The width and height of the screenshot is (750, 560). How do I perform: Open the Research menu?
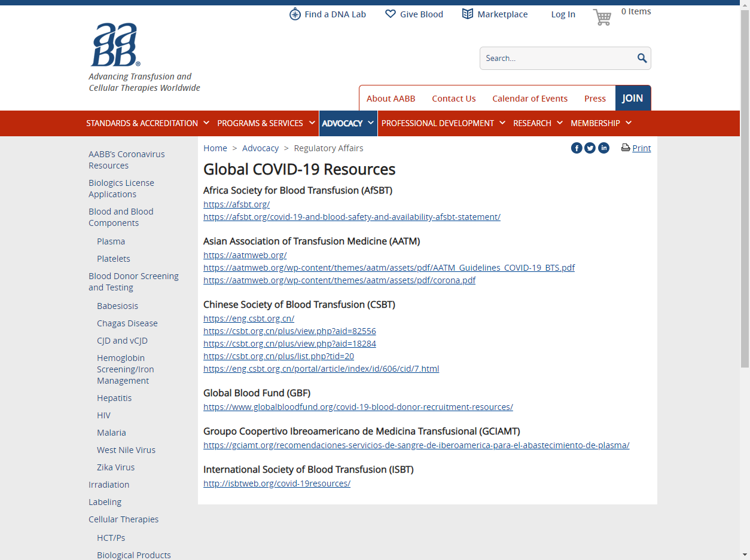[532, 123]
